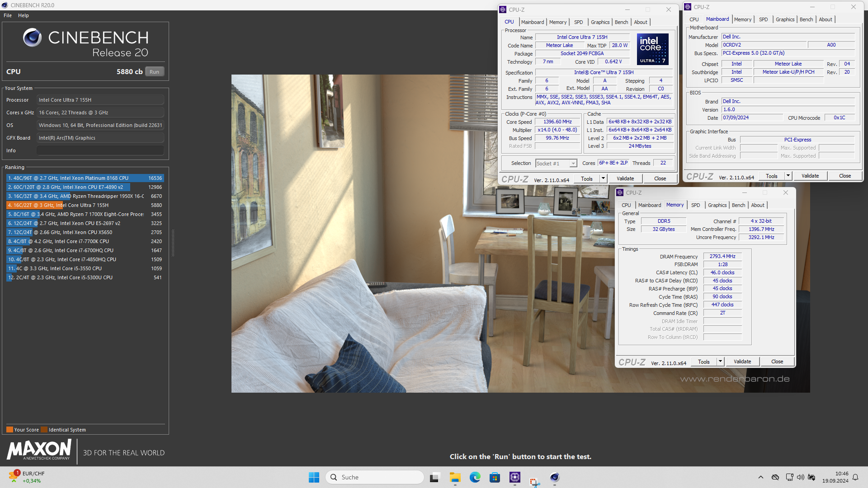This screenshot has width=868, height=488.
Task: Open the clock showing 10:46 in taskbar
Action: pyautogui.click(x=835, y=477)
